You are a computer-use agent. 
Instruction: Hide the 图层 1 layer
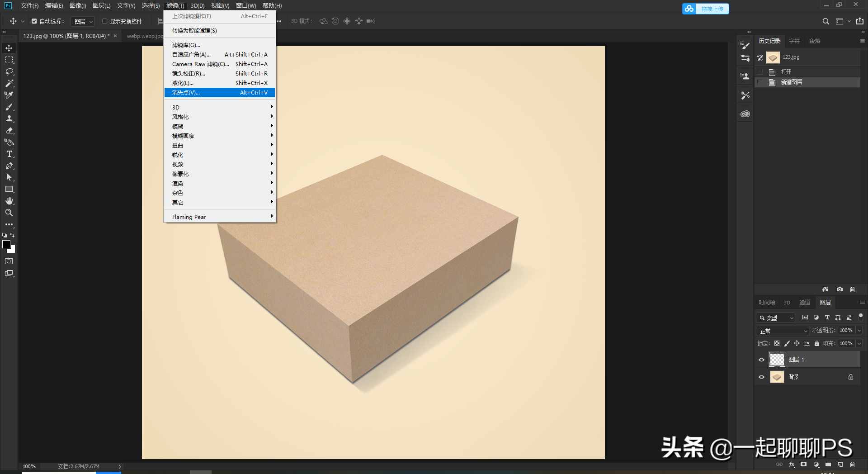click(761, 360)
